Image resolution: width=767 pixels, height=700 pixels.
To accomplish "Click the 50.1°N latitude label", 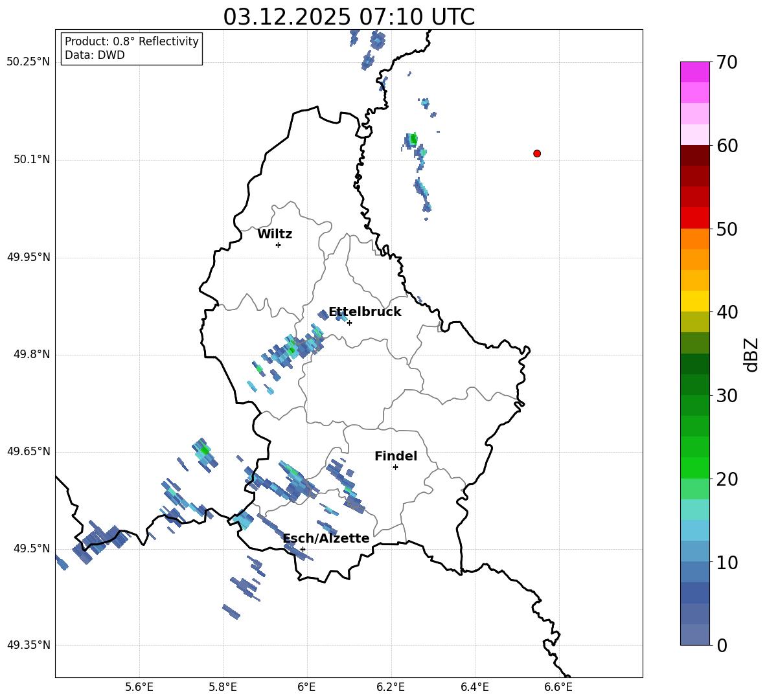I will coord(32,159).
